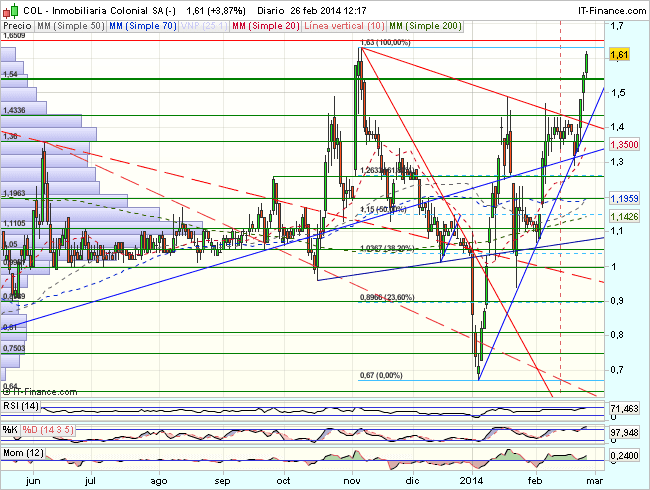Click the yellow 1,61 current price tag
The image size is (650, 490).
coord(620,54)
